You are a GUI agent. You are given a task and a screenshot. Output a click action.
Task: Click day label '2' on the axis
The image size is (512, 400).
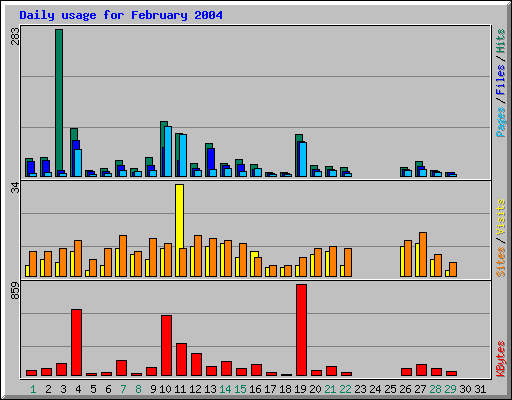[x=48, y=389]
